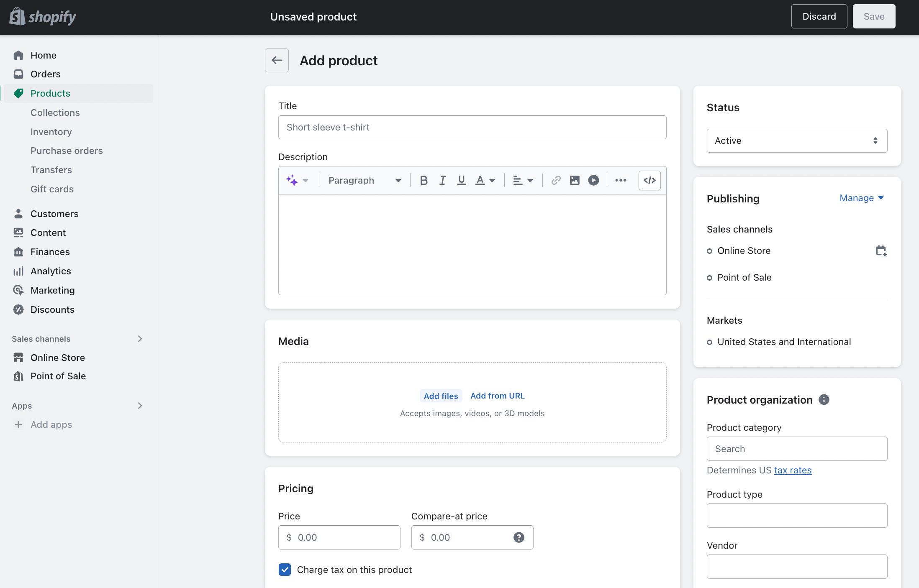Insert a link in description
The image size is (919, 588).
(x=556, y=180)
